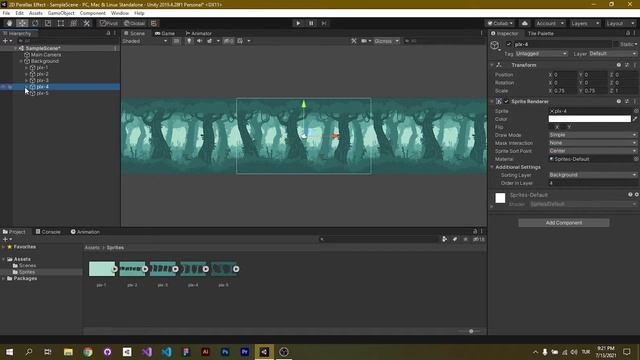This screenshot has width=640, height=360.
Task: Click Scale Y input field
Action: coord(595,91)
